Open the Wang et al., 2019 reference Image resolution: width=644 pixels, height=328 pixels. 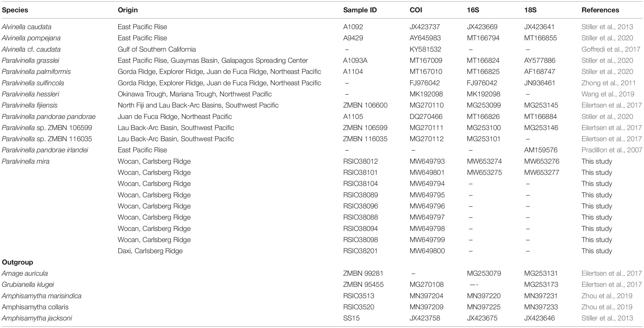608,94
